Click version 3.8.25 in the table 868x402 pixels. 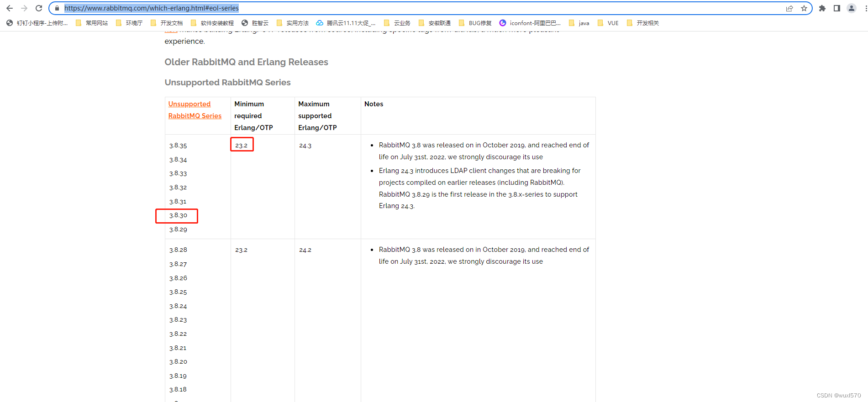(x=178, y=292)
